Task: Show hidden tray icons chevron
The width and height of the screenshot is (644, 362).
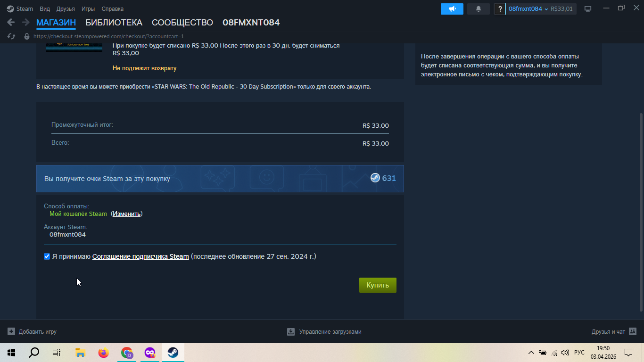Action: click(x=531, y=353)
